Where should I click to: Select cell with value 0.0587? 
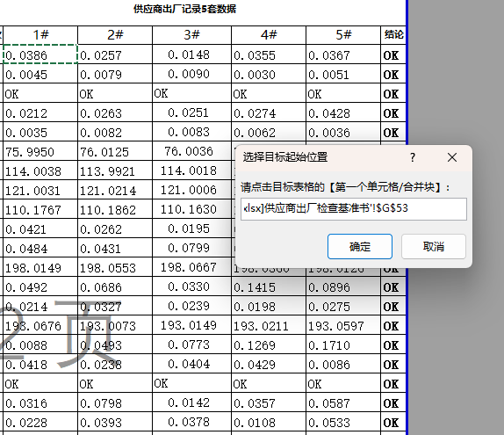(x=343, y=402)
